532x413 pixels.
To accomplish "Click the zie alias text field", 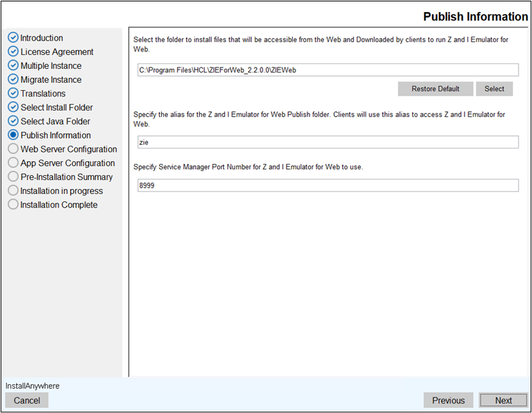I will [x=328, y=142].
